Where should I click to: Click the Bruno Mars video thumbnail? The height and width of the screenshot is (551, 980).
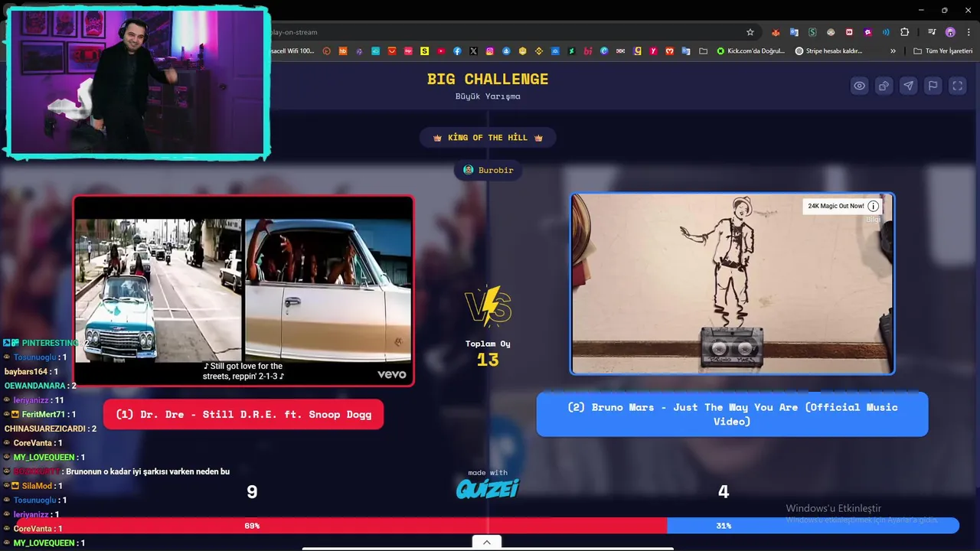click(732, 283)
